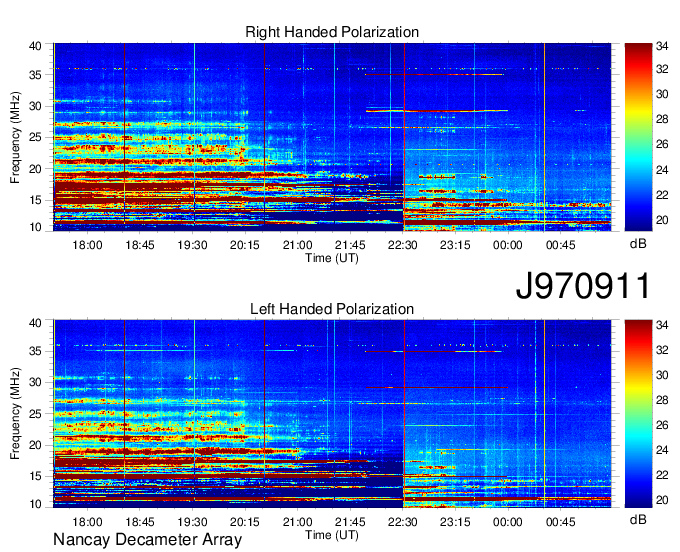Image resolution: width=680 pixels, height=552 pixels.
Task: Click the J970911 observation label
Action: point(583,286)
